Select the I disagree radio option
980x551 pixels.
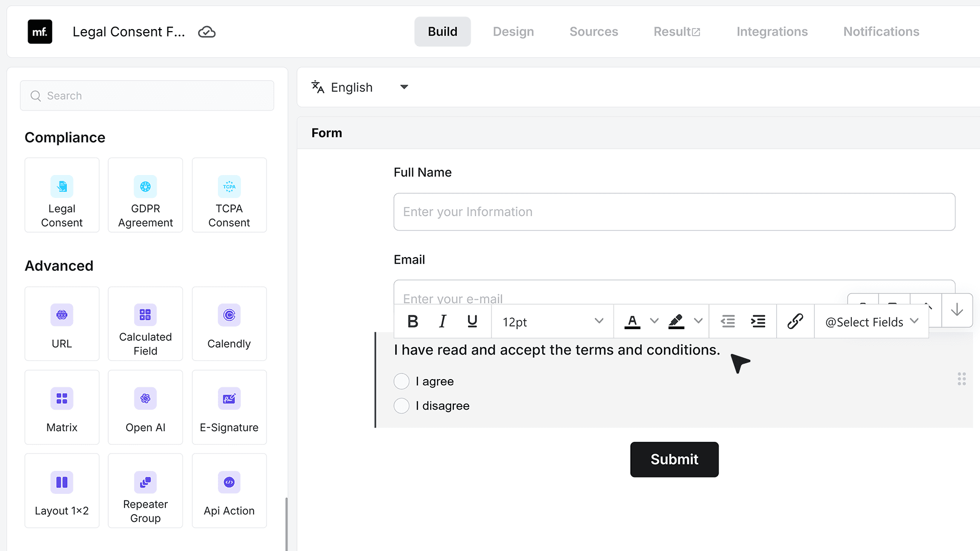click(402, 406)
